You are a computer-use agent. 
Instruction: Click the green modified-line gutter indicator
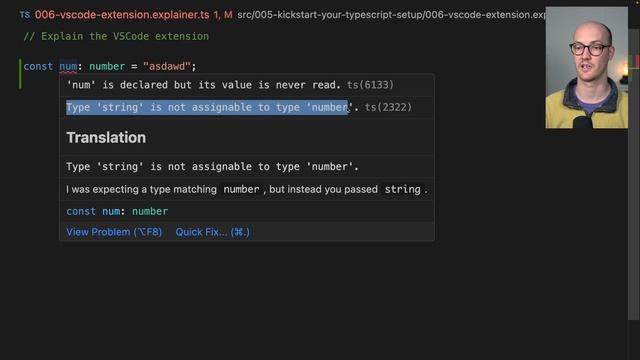20,74
